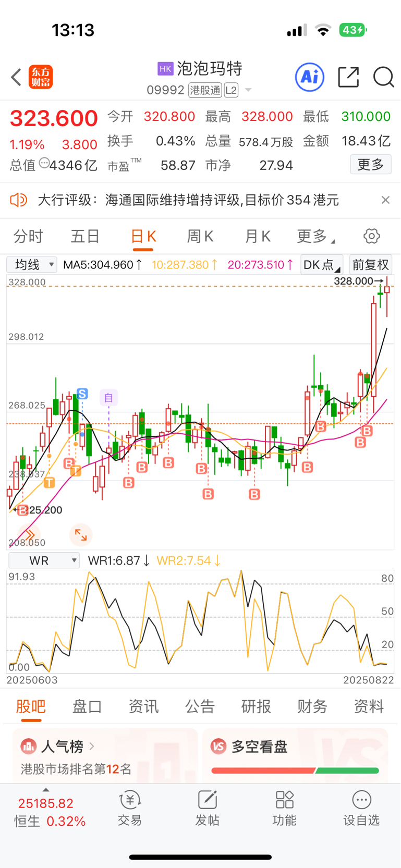Dismiss the 大行评级 notice

(385, 200)
